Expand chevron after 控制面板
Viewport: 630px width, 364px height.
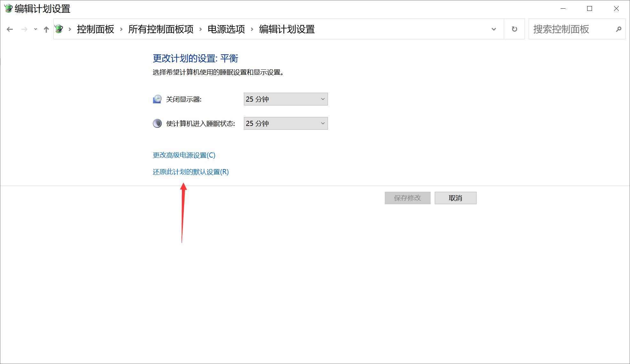click(121, 29)
